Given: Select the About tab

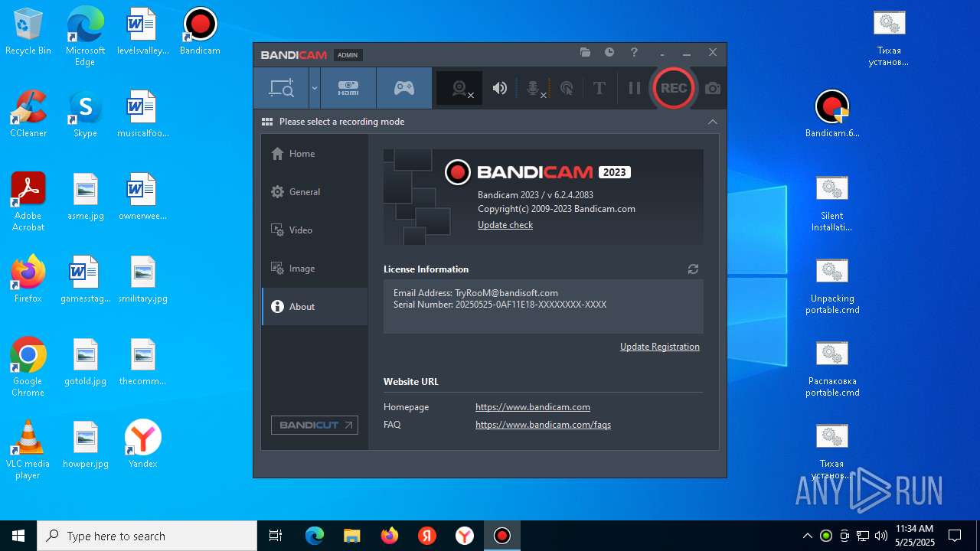Looking at the screenshot, I should [x=315, y=307].
